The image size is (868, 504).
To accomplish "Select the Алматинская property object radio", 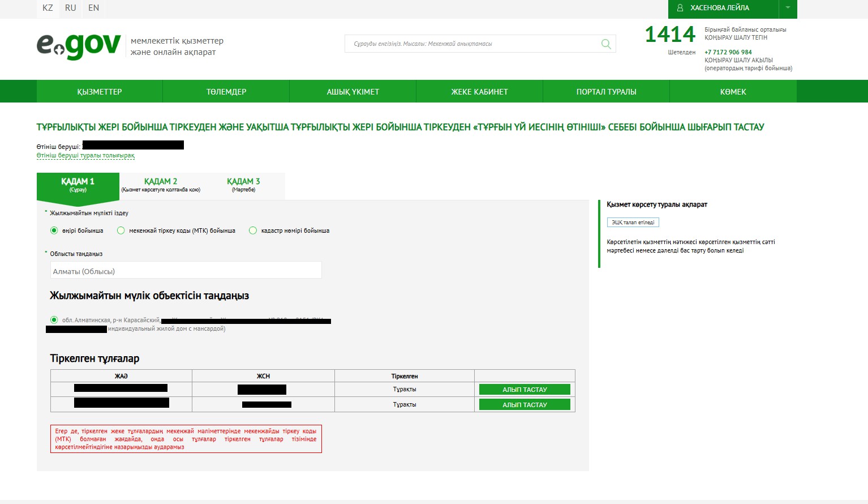I will click(x=54, y=320).
